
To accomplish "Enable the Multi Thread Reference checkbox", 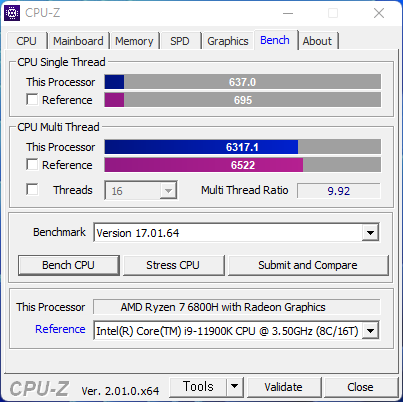I will pos(32,165).
